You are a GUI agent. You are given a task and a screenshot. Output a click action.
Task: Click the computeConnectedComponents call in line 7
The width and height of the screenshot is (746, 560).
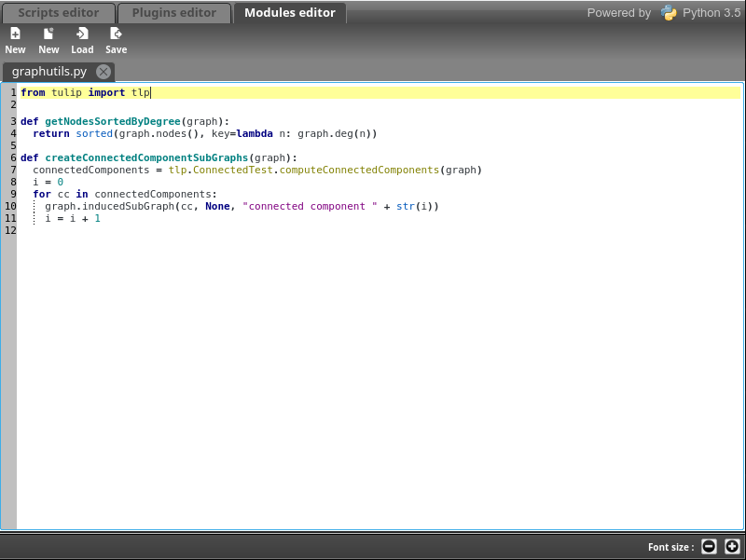[x=359, y=170]
